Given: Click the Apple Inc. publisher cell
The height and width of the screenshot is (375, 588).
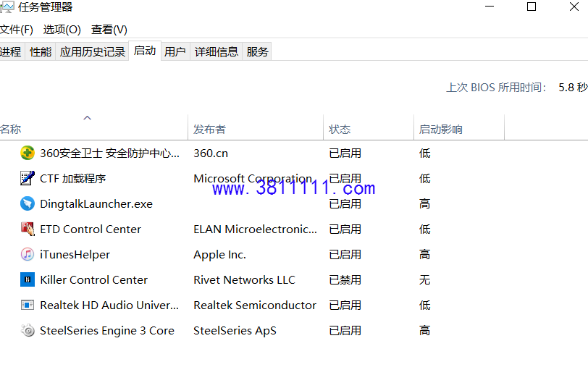Looking at the screenshot, I should pos(219,255).
